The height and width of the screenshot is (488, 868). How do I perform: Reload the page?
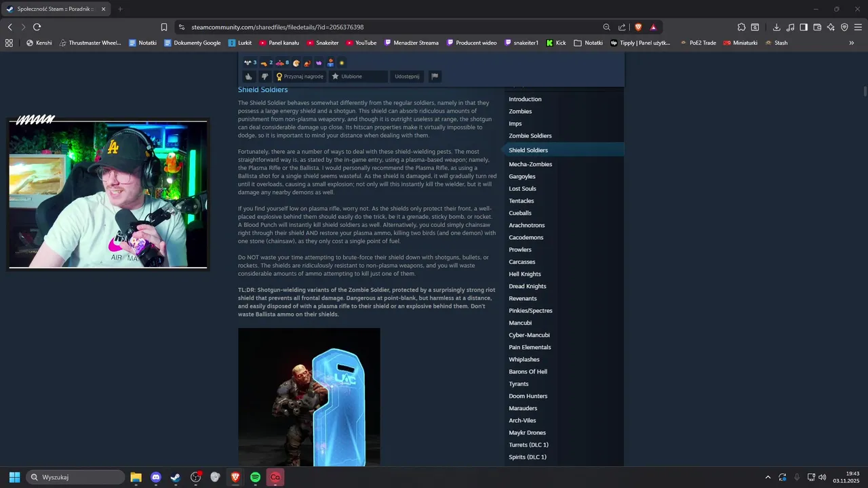37,27
